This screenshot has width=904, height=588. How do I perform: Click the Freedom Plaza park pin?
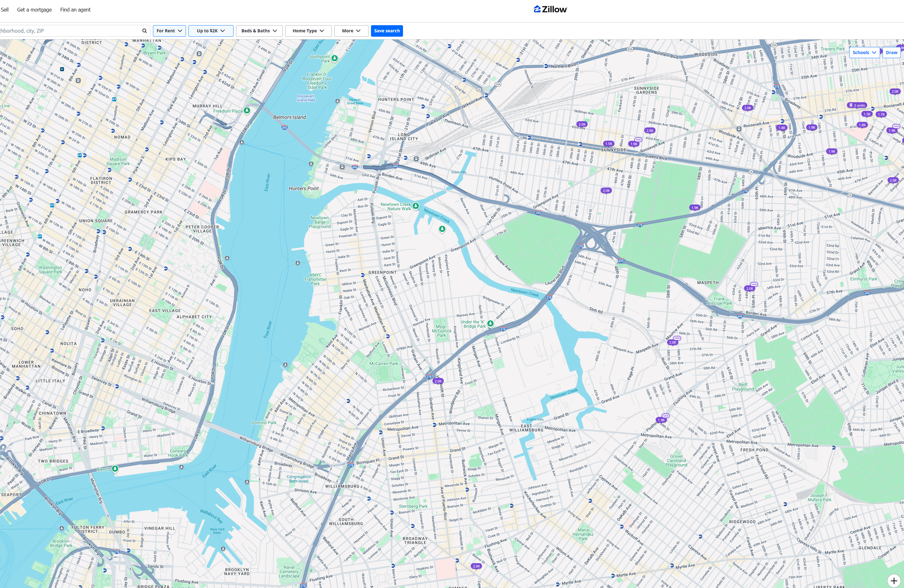click(247, 110)
